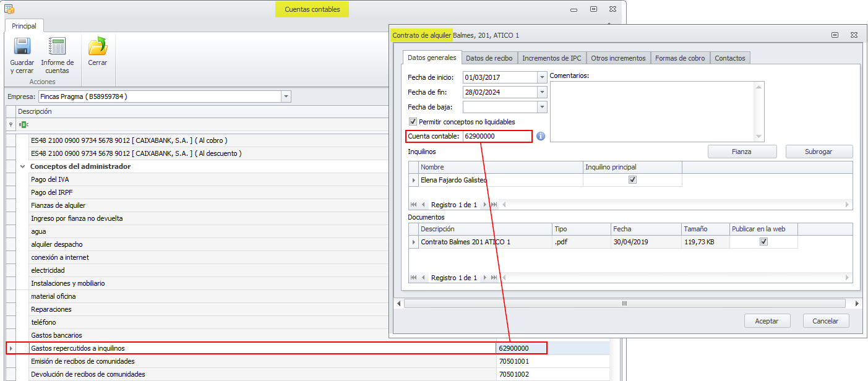Collapse Conceptos del administrador group
Screen dimensions: 868x381
pyautogui.click(x=22, y=166)
